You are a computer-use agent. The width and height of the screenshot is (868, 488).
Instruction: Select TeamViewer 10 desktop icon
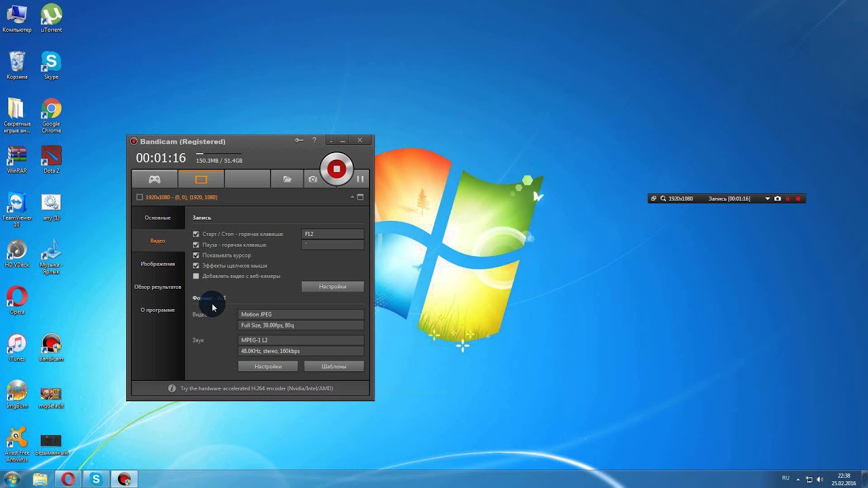coord(17,209)
